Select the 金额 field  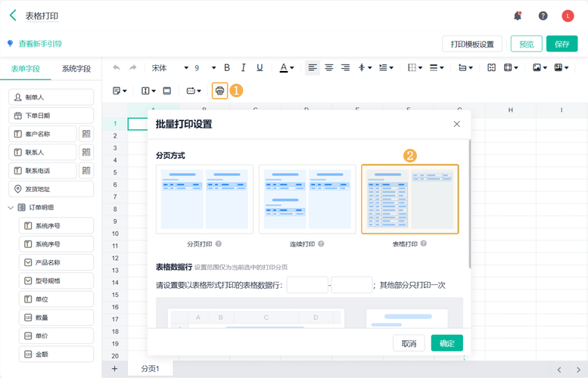point(56,354)
